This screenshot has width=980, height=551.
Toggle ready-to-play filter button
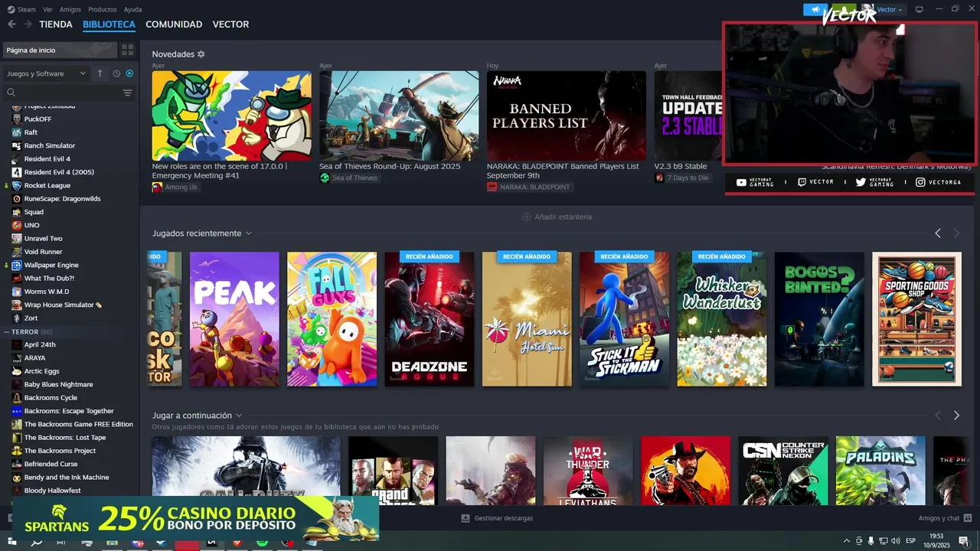click(129, 73)
